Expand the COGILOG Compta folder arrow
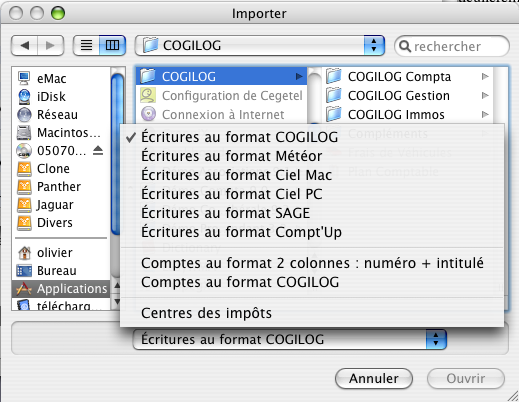The height and width of the screenshot is (402, 519). pos(485,77)
